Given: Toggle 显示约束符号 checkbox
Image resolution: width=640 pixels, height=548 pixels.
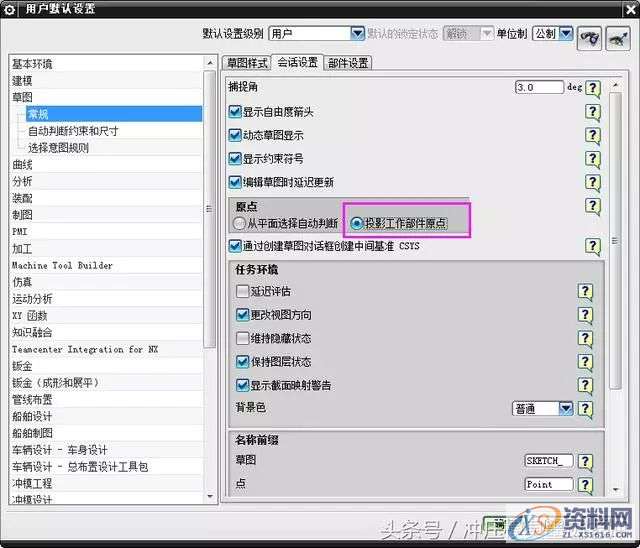Looking at the screenshot, I should (x=235, y=158).
